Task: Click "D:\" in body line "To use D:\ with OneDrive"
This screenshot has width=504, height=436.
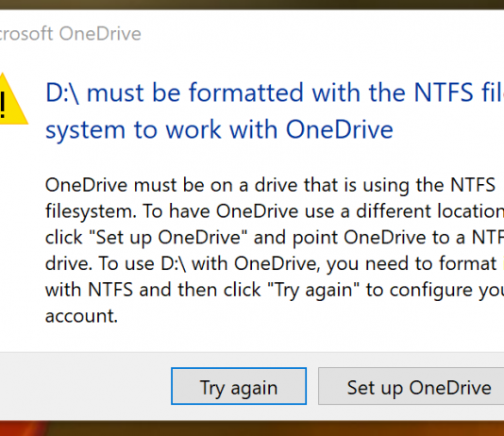Action: pos(174,264)
